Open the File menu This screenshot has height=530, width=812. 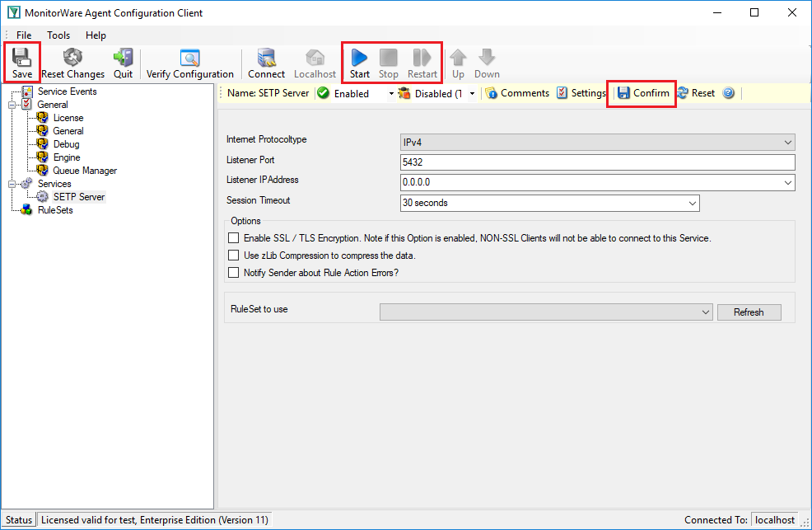24,35
